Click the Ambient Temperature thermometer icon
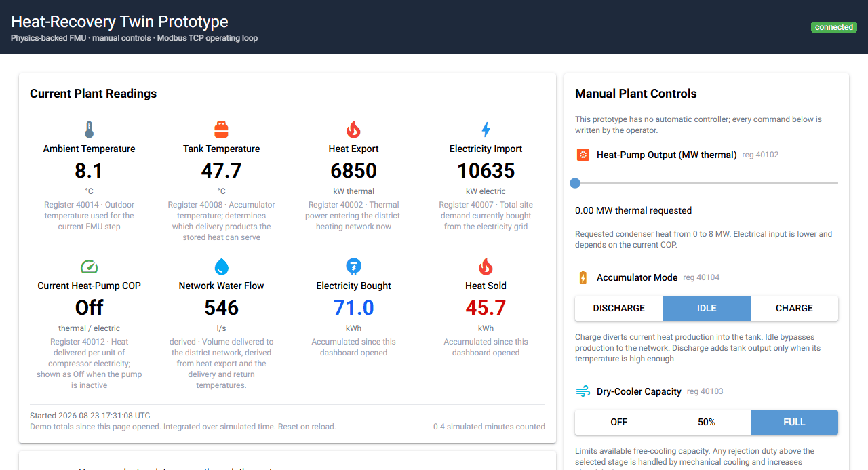Image resolution: width=868 pixels, height=470 pixels. point(89,130)
